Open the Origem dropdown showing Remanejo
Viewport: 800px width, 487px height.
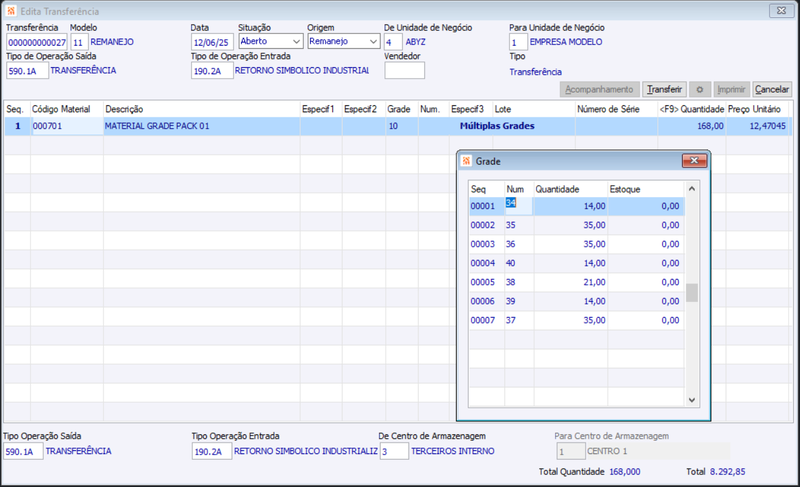pyautogui.click(x=344, y=41)
